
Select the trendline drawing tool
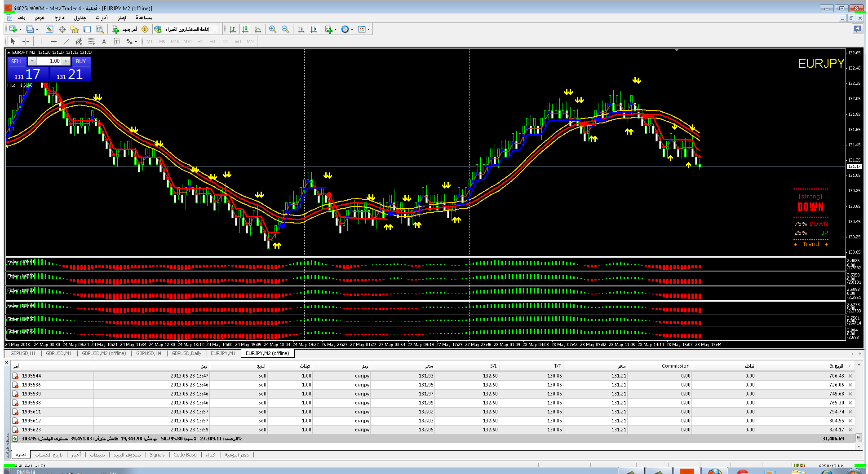point(66,41)
